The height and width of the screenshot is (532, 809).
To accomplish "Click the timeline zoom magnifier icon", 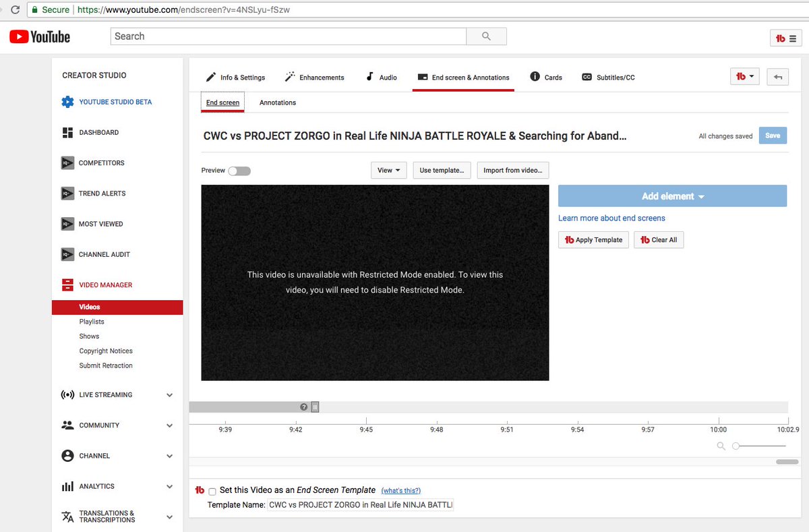I will click(721, 446).
